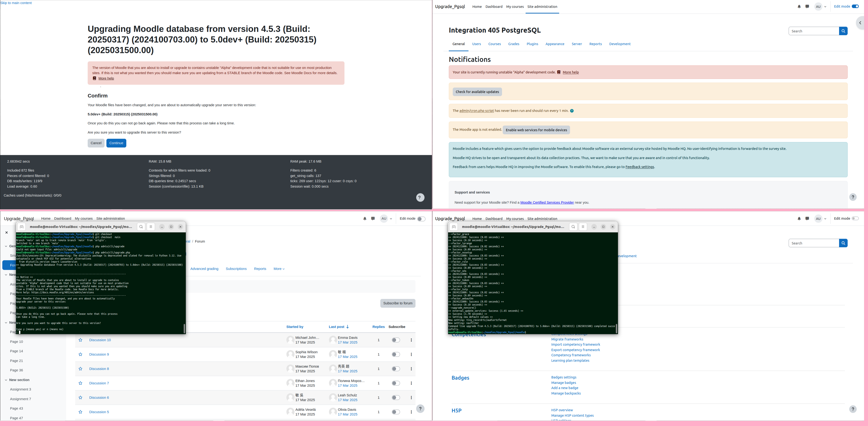
Task: Close the course index drawer with the X icon
Action: [6, 232]
